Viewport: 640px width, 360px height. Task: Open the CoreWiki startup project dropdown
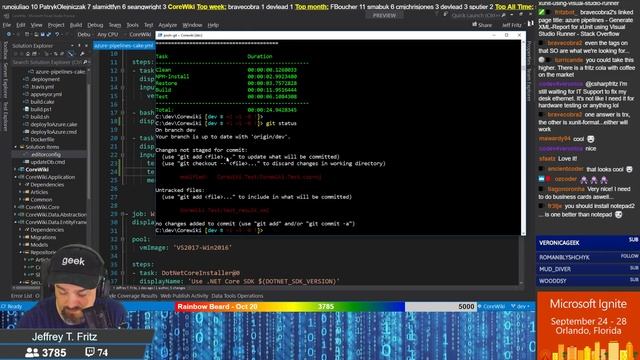(140, 35)
